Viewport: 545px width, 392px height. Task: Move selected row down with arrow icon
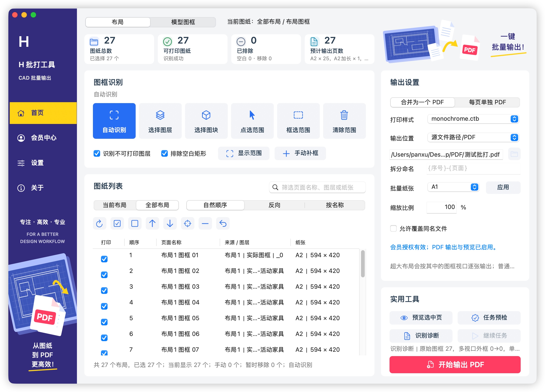point(170,224)
